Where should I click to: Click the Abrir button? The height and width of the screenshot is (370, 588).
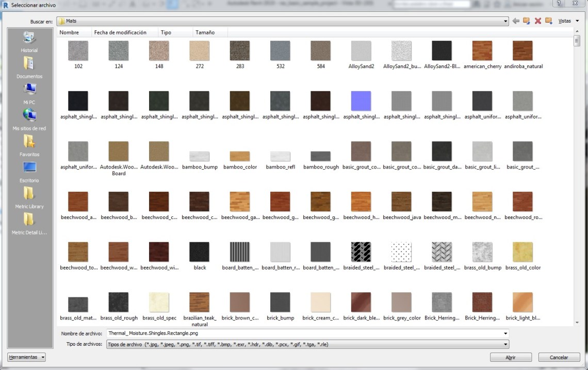[511, 357]
